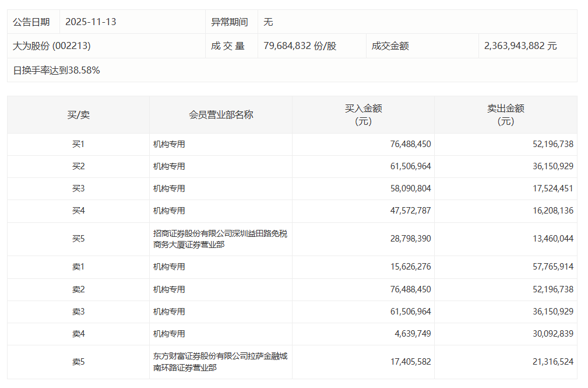Viewport: 588px width, 388px height.
Task: Click the 买/卖 column header
Action: pos(78,115)
